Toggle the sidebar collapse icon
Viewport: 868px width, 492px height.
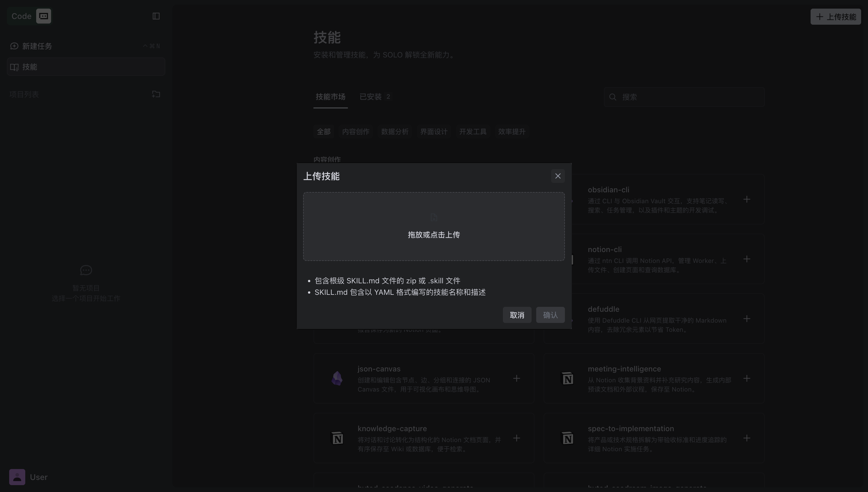156,16
